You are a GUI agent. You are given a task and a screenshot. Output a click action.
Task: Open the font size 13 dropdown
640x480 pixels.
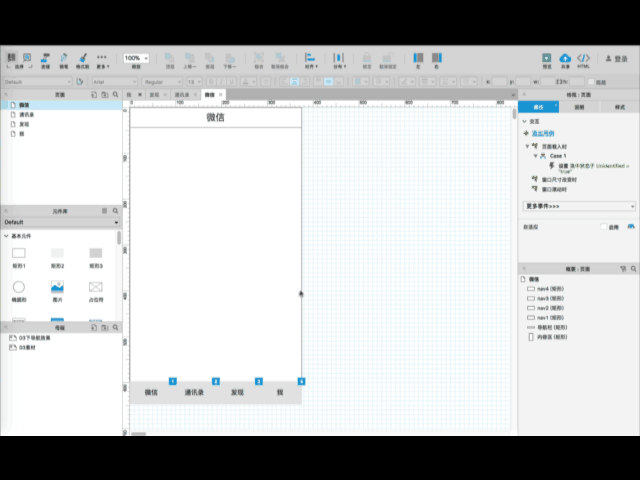194,82
